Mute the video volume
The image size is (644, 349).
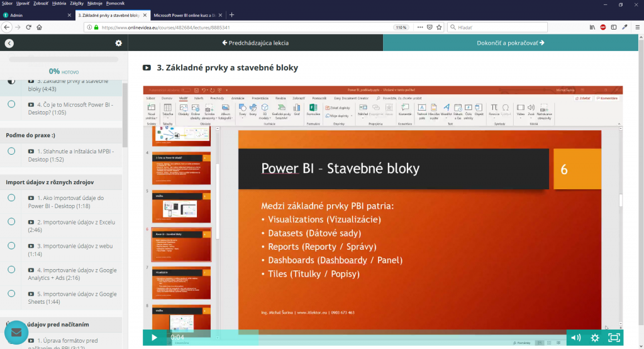(575, 338)
